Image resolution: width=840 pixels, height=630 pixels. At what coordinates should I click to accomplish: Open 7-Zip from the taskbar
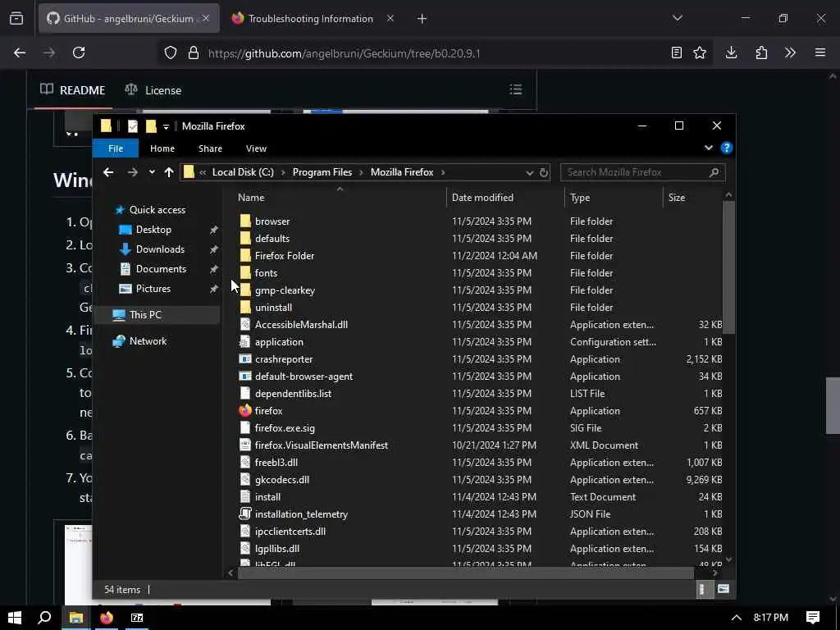click(137, 618)
